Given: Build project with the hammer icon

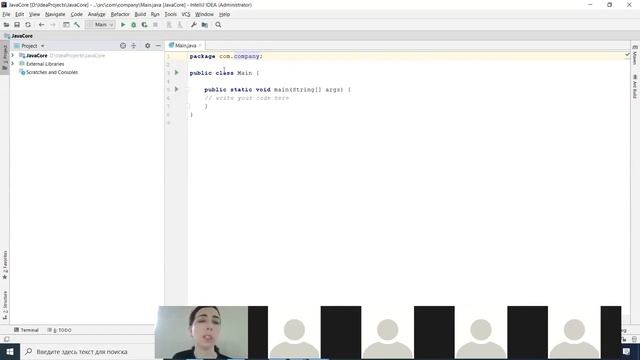Looking at the screenshot, I should (77, 25).
